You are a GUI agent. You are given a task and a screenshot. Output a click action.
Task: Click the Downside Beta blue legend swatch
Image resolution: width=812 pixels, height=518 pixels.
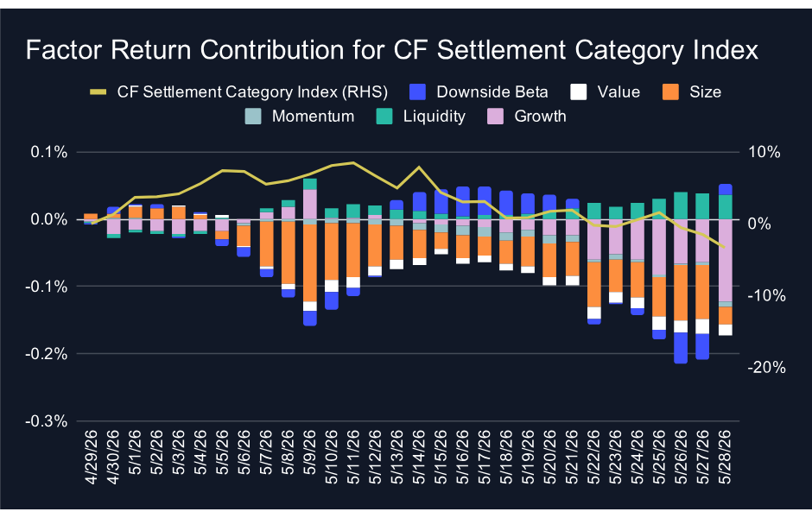pos(417,92)
